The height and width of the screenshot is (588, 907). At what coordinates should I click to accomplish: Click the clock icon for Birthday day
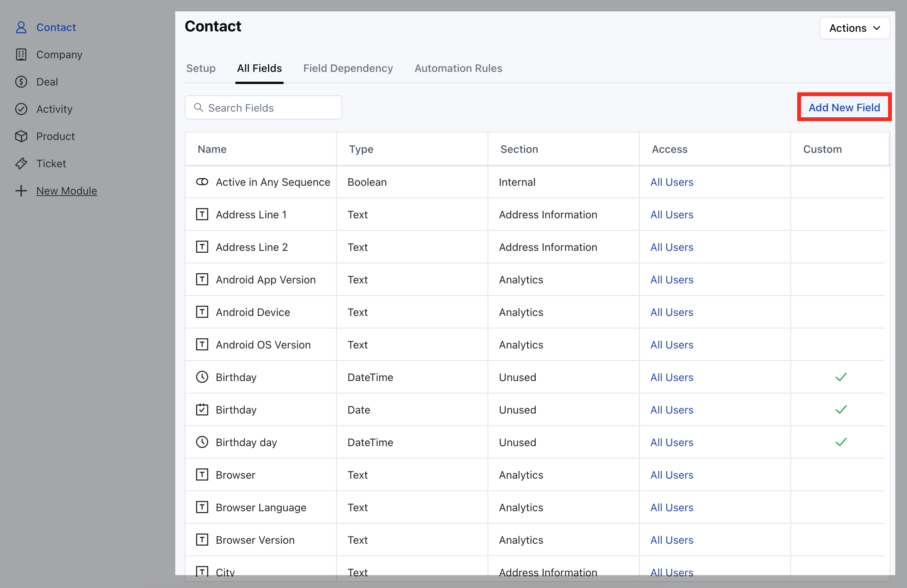click(x=202, y=442)
